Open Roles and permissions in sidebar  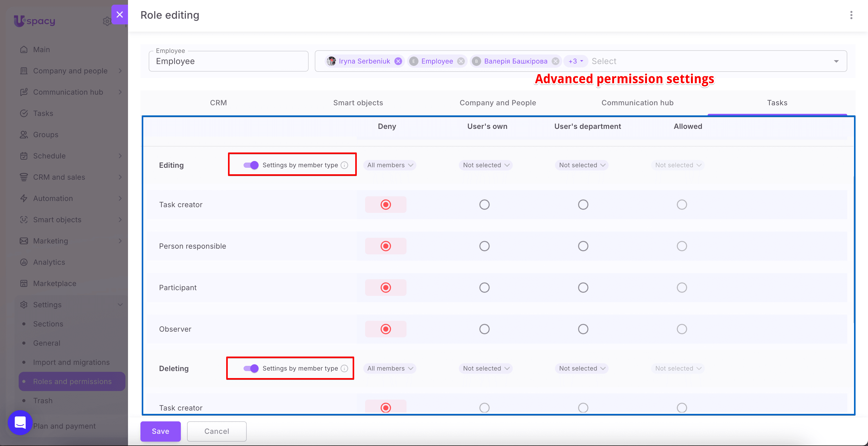tap(72, 381)
